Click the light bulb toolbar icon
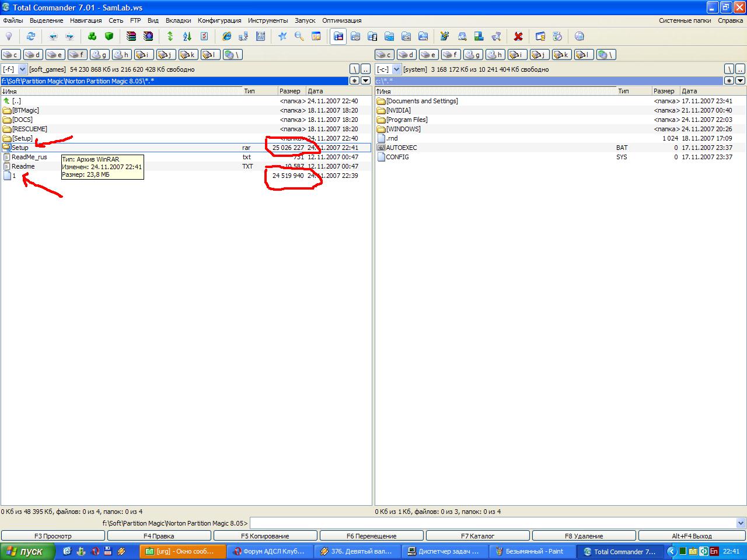 pyautogui.click(x=9, y=36)
